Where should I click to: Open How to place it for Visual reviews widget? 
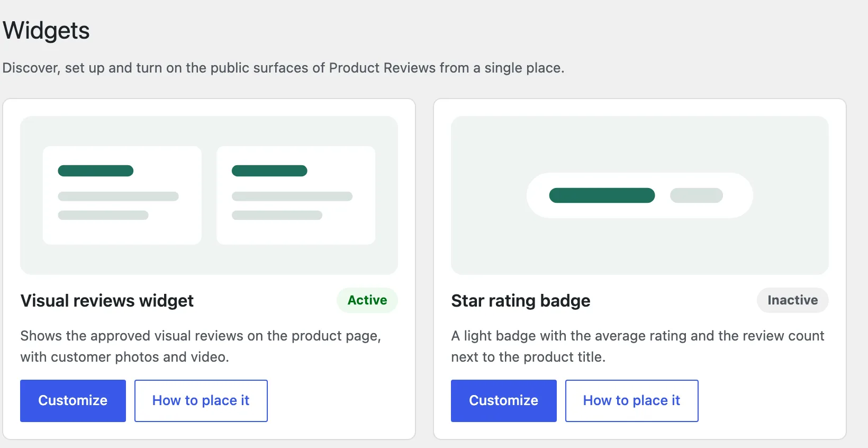coord(201,401)
